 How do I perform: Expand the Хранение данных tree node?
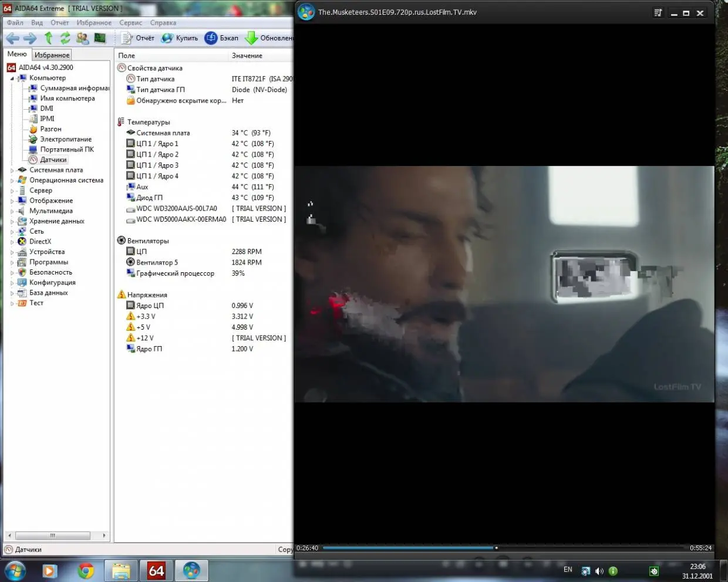tap(12, 221)
